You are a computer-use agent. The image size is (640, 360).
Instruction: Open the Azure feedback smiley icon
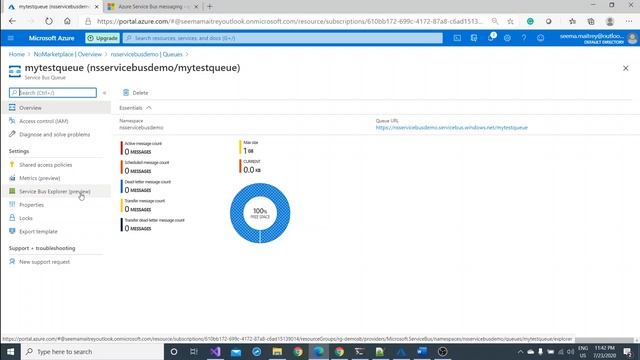click(540, 38)
